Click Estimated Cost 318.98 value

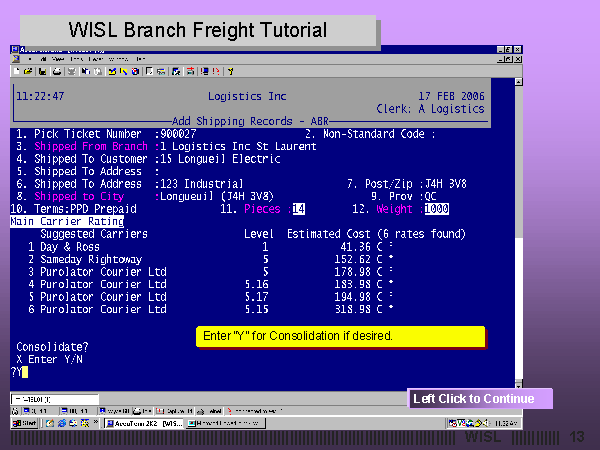coord(352,309)
